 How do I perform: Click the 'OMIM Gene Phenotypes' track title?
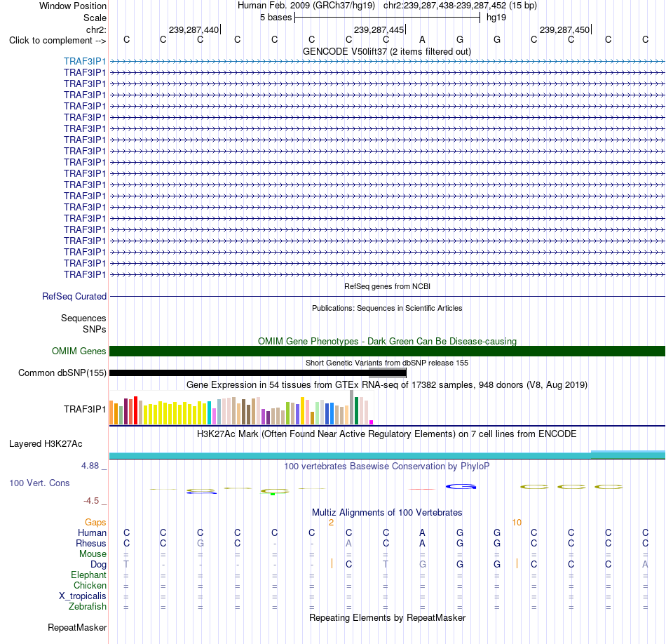coord(387,341)
